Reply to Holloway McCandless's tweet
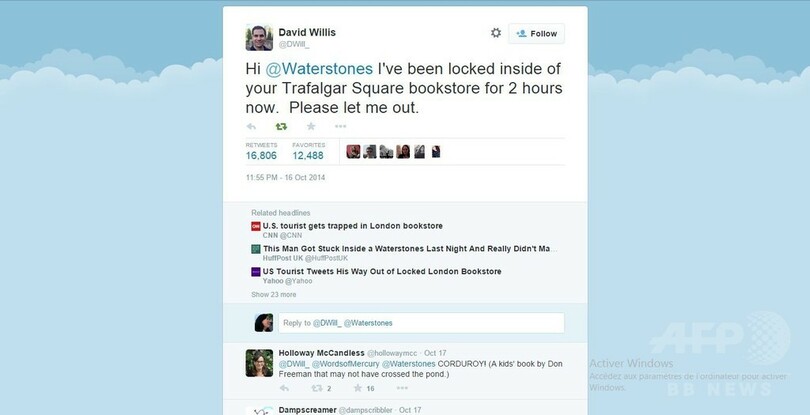 (x=284, y=388)
